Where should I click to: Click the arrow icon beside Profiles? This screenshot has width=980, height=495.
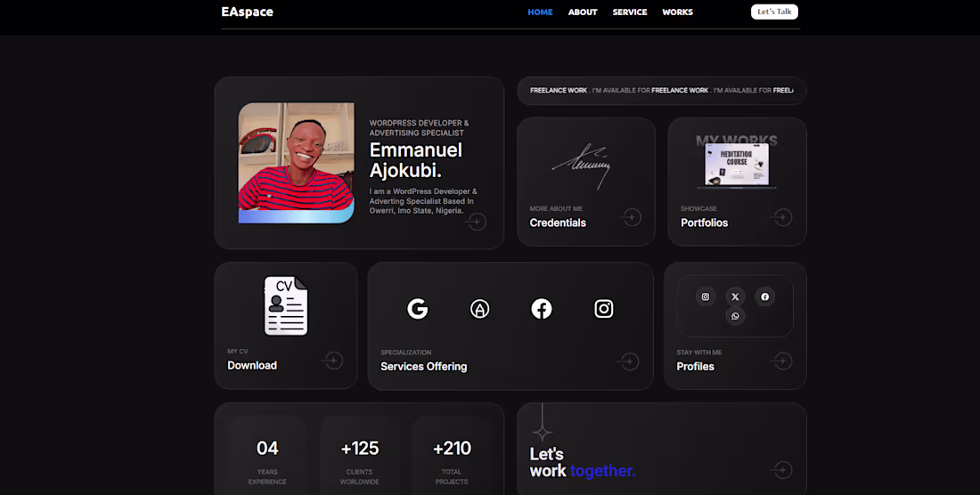[x=782, y=361]
